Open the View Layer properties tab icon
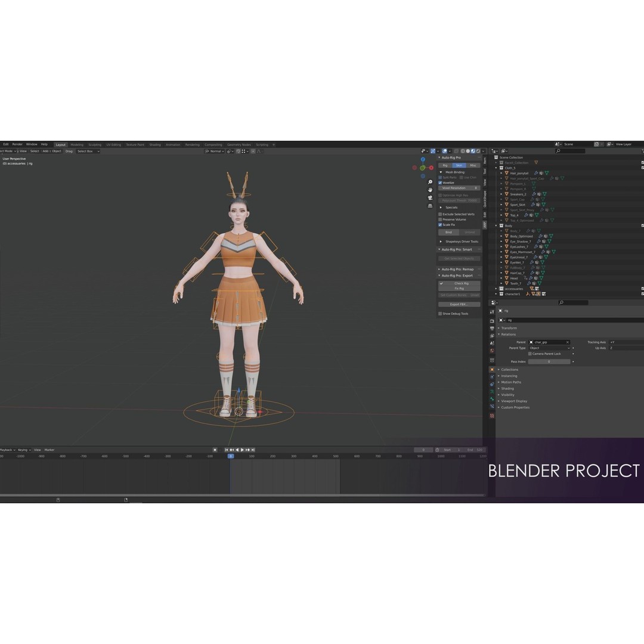This screenshot has width=644, height=644. pos(492,336)
